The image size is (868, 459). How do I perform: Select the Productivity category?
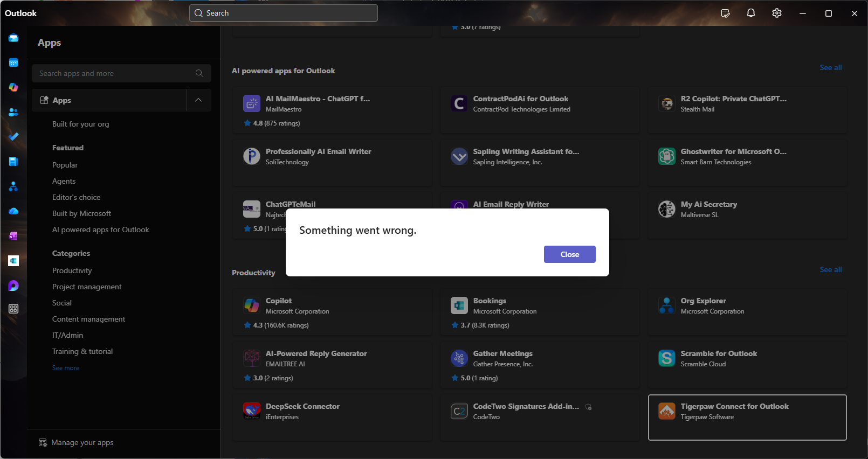[x=72, y=270]
